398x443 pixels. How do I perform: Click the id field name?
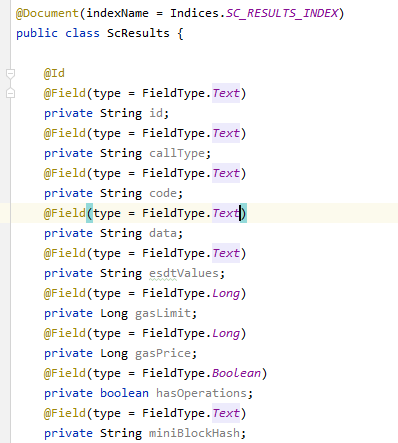tap(156, 113)
